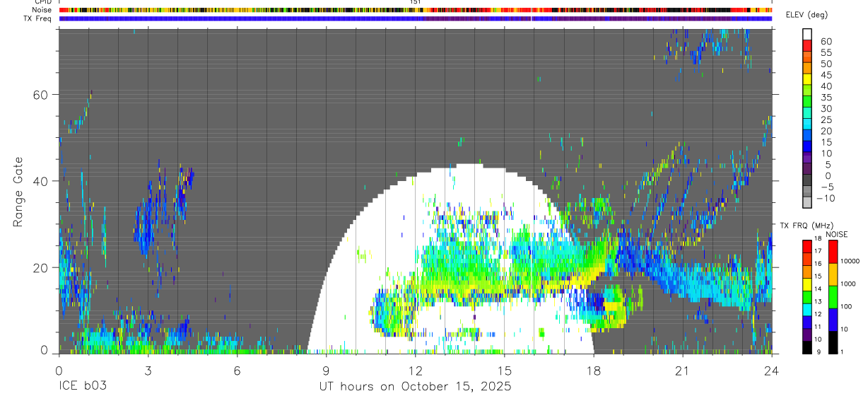Click the 'ELEV (deg)' legend title
This screenshot has height=401, width=868.
point(807,15)
